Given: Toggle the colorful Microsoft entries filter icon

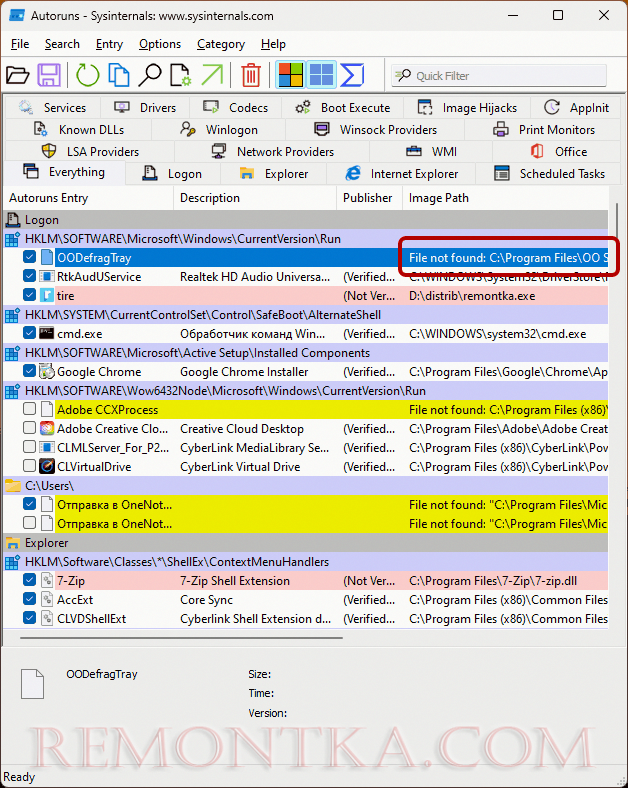Looking at the screenshot, I should tap(290, 75).
